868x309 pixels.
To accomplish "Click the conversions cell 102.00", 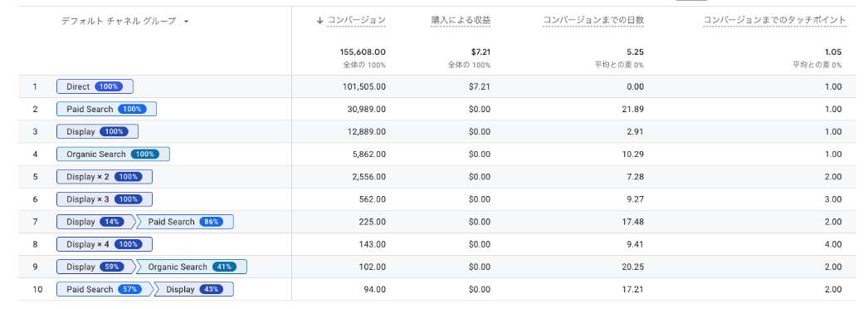I will point(373,267).
